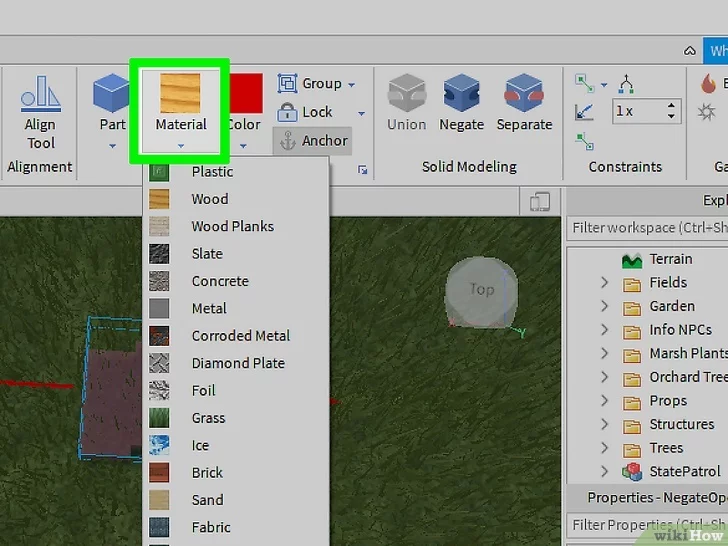This screenshot has height=546, width=728.
Task: Open Color dropdown arrow
Action: (x=243, y=146)
